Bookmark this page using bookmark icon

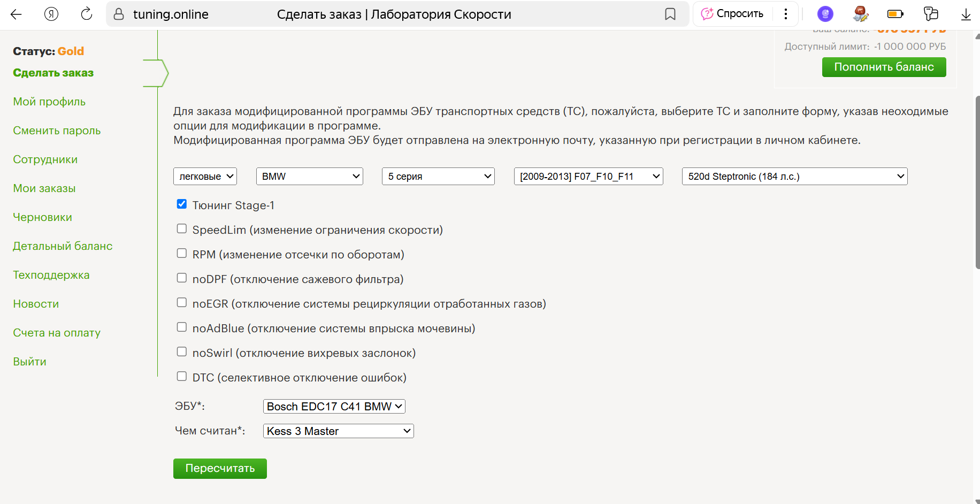[670, 14]
